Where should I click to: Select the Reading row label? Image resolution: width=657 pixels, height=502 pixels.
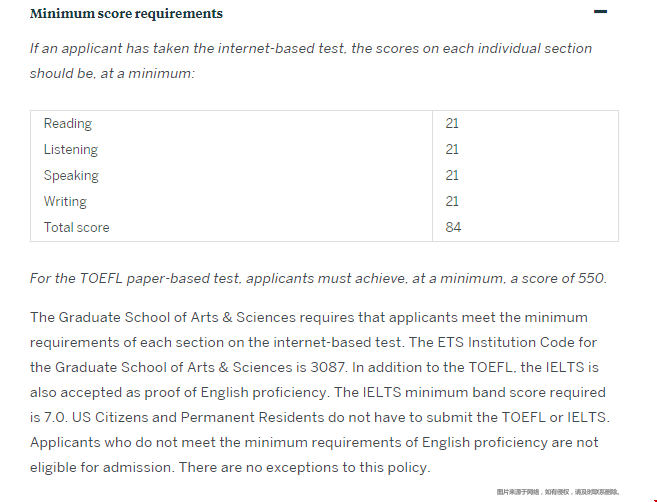click(68, 123)
